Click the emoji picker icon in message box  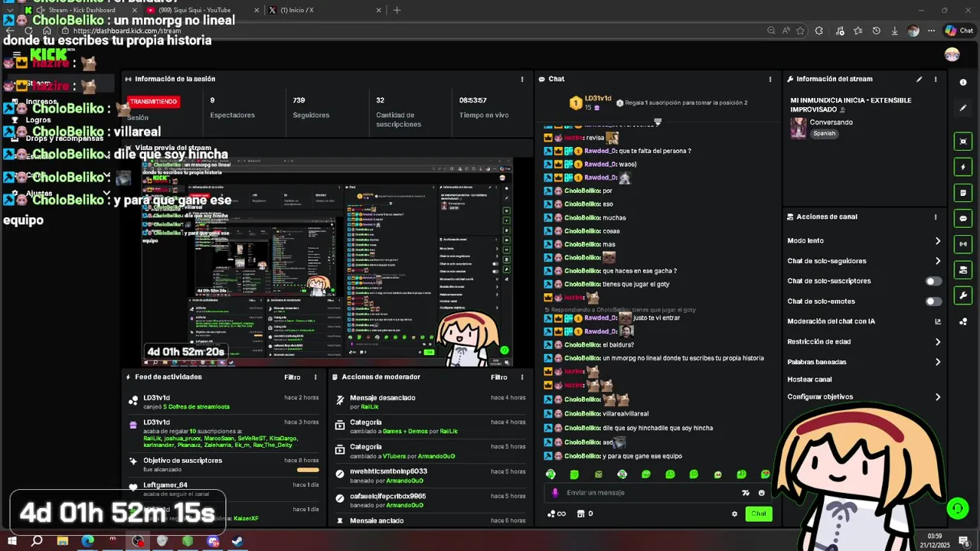tap(761, 493)
